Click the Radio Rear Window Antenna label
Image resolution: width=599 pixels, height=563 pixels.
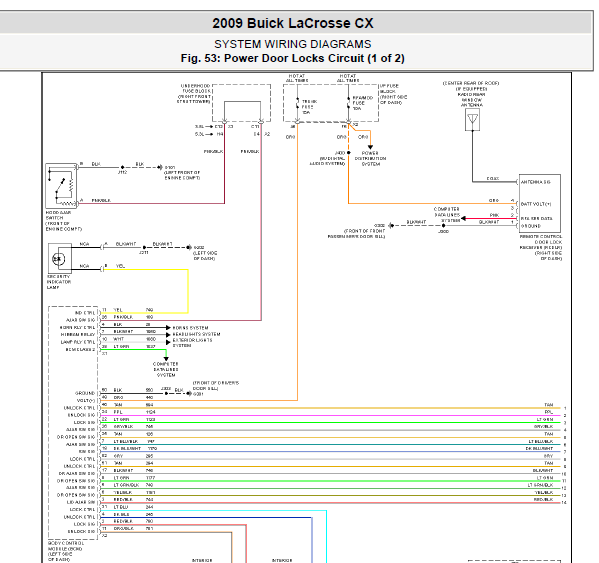coord(471,94)
